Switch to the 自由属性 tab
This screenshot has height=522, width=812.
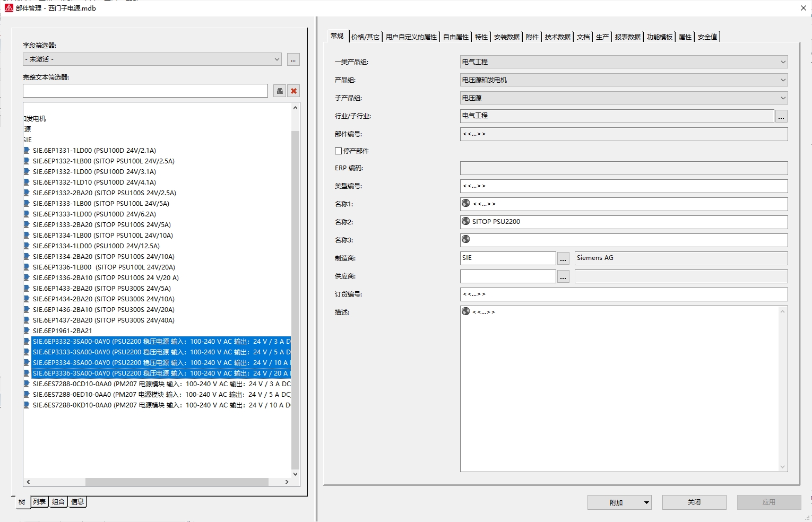tap(456, 37)
